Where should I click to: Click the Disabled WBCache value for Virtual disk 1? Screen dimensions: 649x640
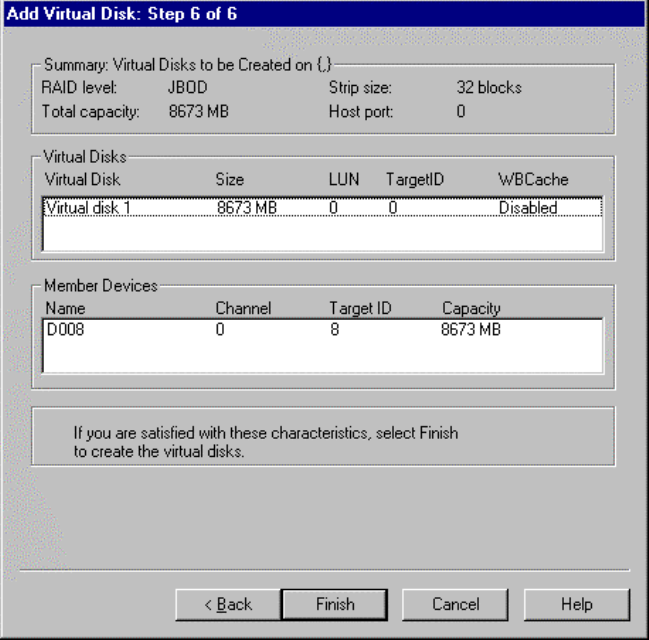pos(528,208)
